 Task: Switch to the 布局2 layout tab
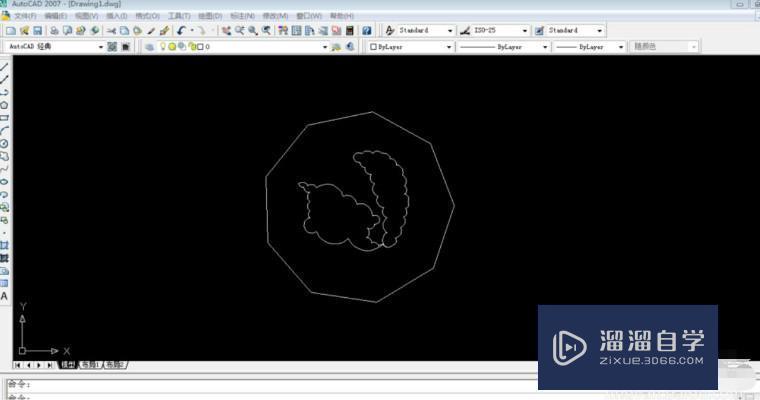tap(116, 365)
